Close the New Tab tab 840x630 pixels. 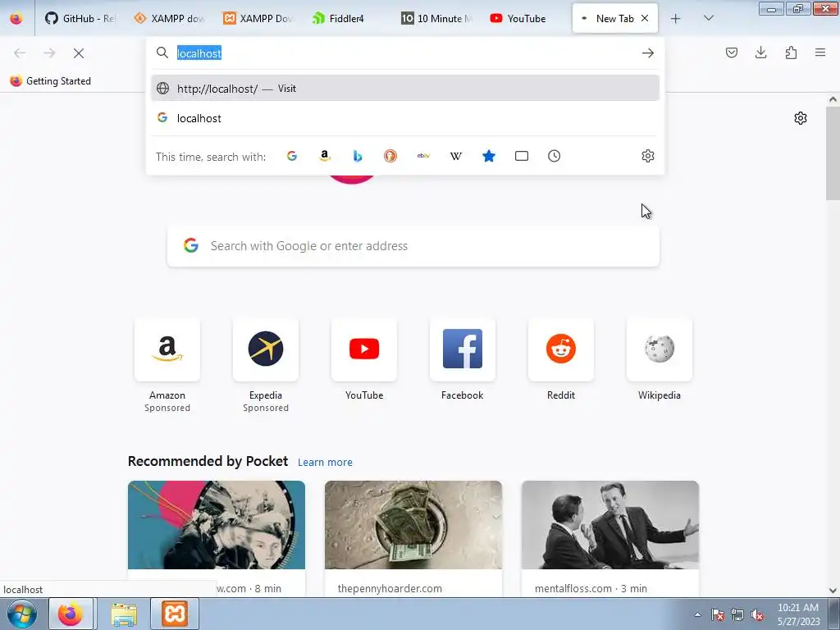pyautogui.click(x=645, y=18)
